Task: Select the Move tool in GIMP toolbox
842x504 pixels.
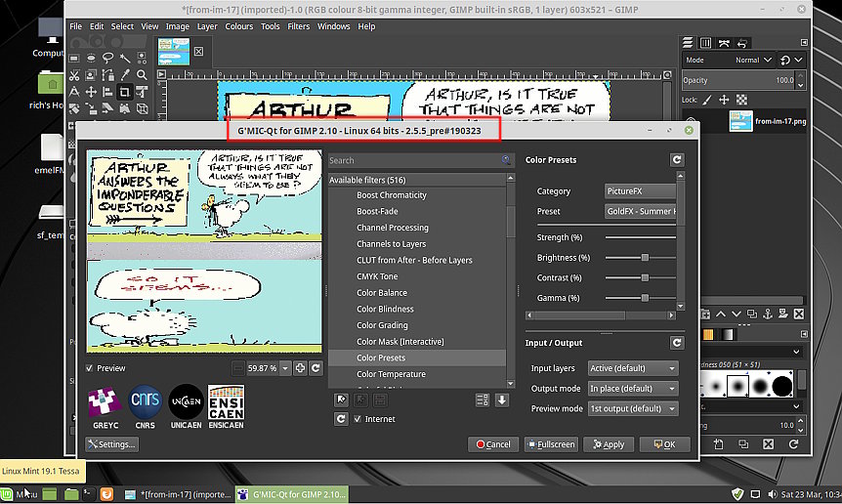Action: point(91,92)
